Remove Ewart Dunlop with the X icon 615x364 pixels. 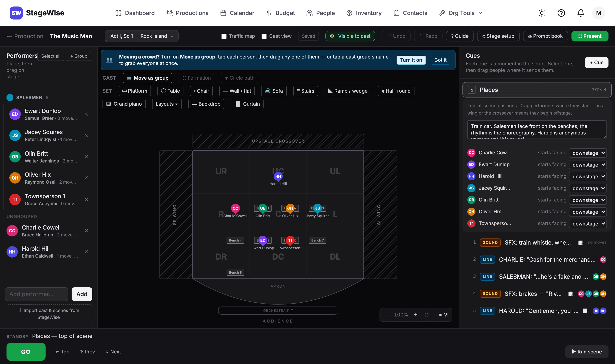[86, 114]
